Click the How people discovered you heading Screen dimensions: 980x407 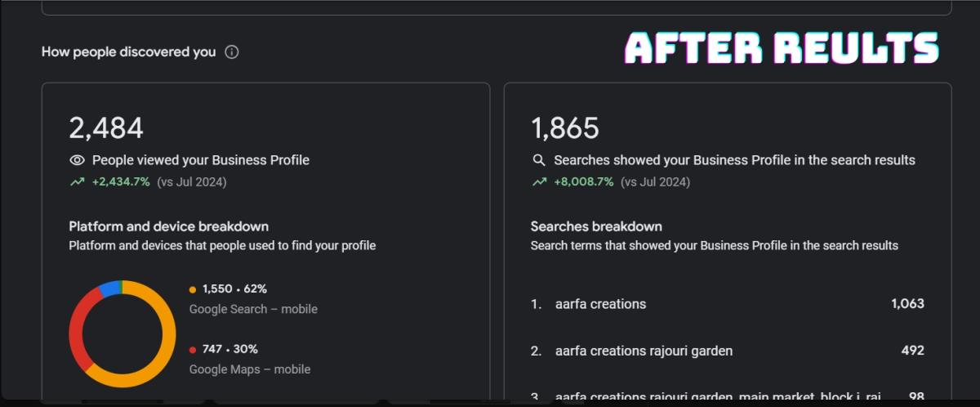(128, 52)
